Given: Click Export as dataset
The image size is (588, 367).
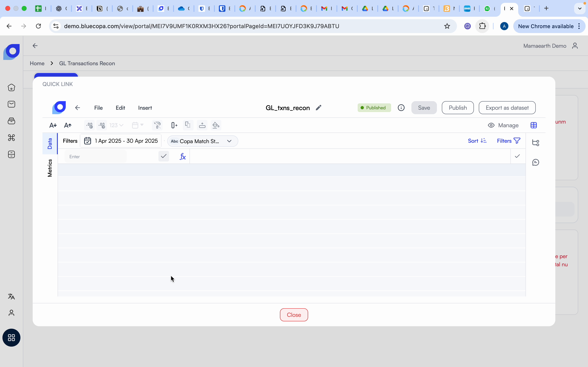Looking at the screenshot, I should click(x=507, y=107).
